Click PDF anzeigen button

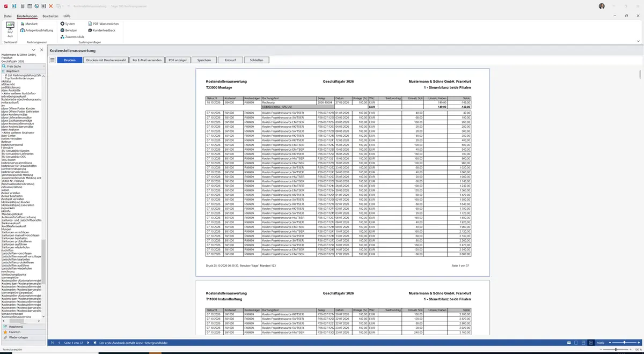[x=178, y=60]
